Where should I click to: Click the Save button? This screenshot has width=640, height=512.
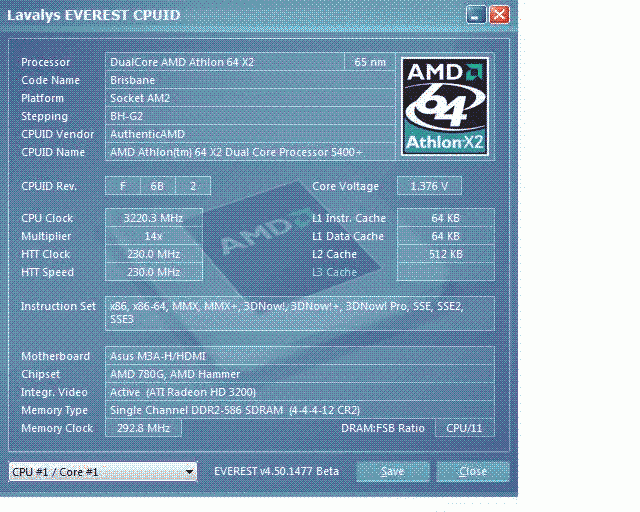pyautogui.click(x=393, y=472)
